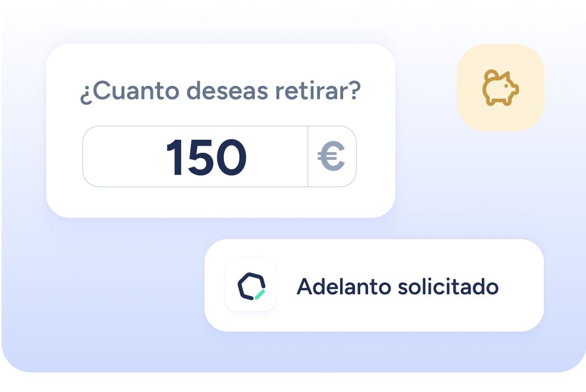Click the hexagon logo in the notification
This screenshot has height=392, width=586.
251,287
